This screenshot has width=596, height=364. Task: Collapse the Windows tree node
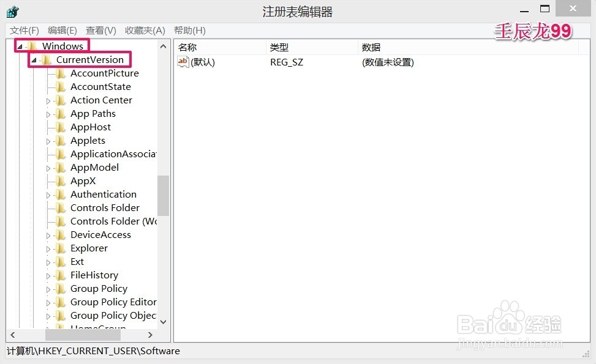(19, 45)
